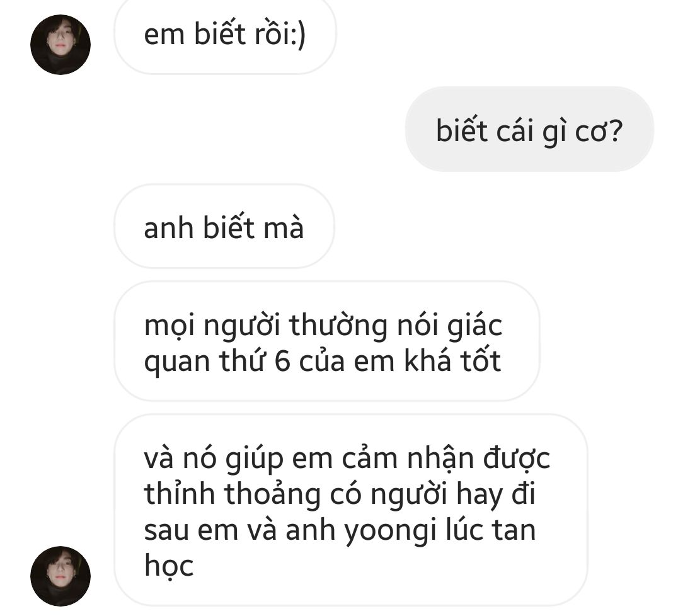Tap the long message starting "và nó giúp em"
The height and width of the screenshot is (616, 678).
(x=351, y=510)
